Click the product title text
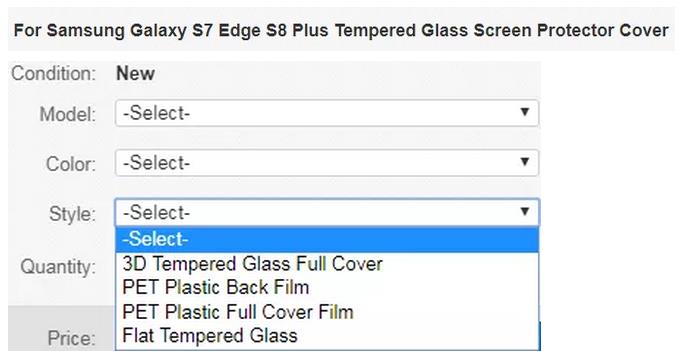Image resolution: width=684 pixels, height=360 pixels. 341,31
